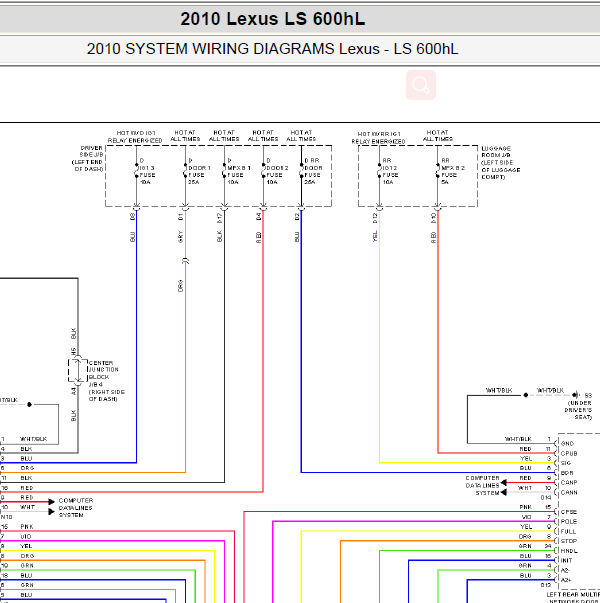Click the "CPUB" terminal label
Image resolution: width=600 pixels, height=603 pixels.
point(569,453)
